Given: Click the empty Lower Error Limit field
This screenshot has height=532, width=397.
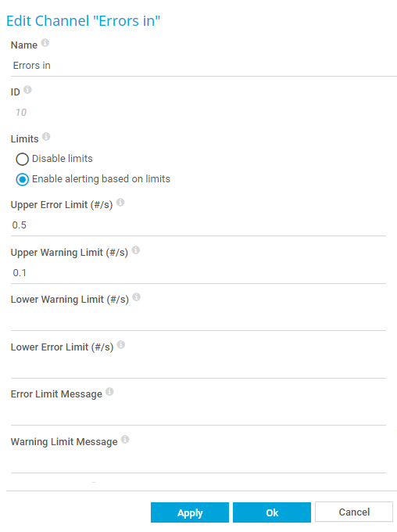Looking at the screenshot, I should click(x=198, y=368).
